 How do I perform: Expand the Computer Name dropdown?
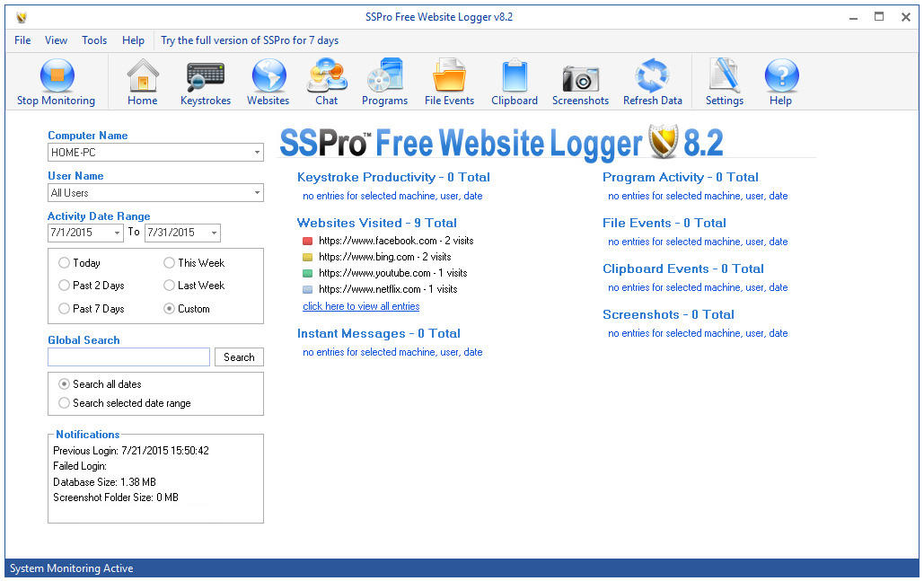(x=257, y=153)
